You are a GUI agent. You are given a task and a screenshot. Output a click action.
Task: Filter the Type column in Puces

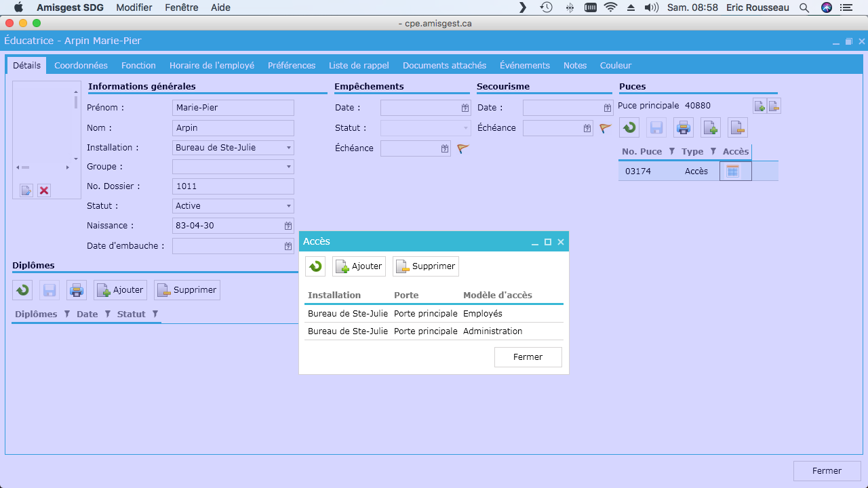pos(713,152)
